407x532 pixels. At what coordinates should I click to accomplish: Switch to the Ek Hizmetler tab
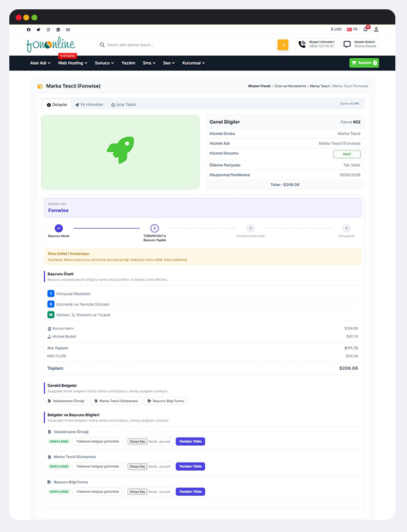[x=89, y=104]
